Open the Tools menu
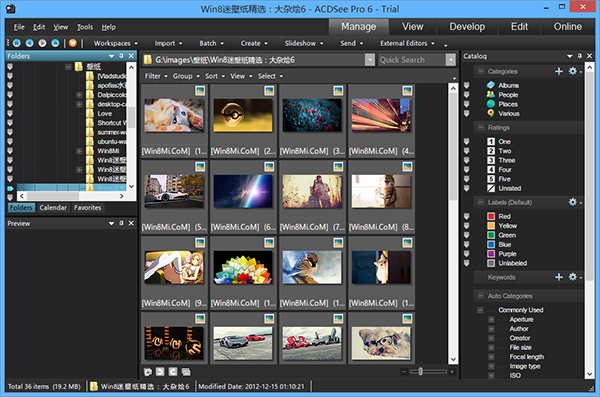 85,27
